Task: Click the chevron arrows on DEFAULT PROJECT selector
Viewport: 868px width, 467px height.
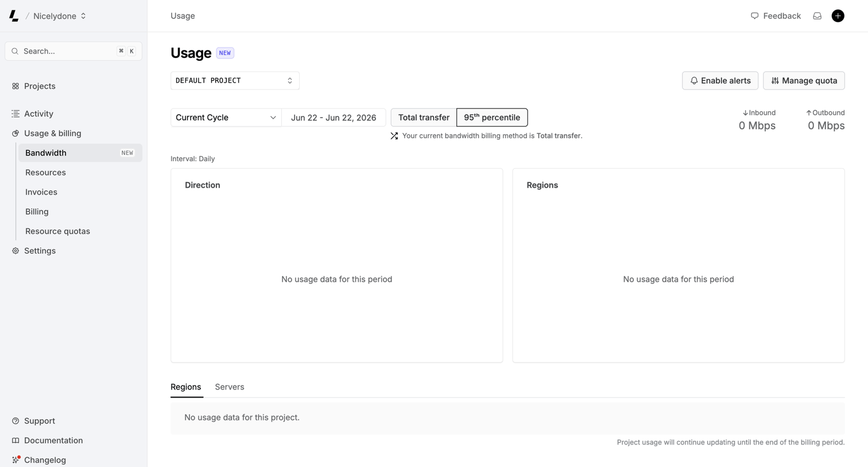Action: (290, 80)
